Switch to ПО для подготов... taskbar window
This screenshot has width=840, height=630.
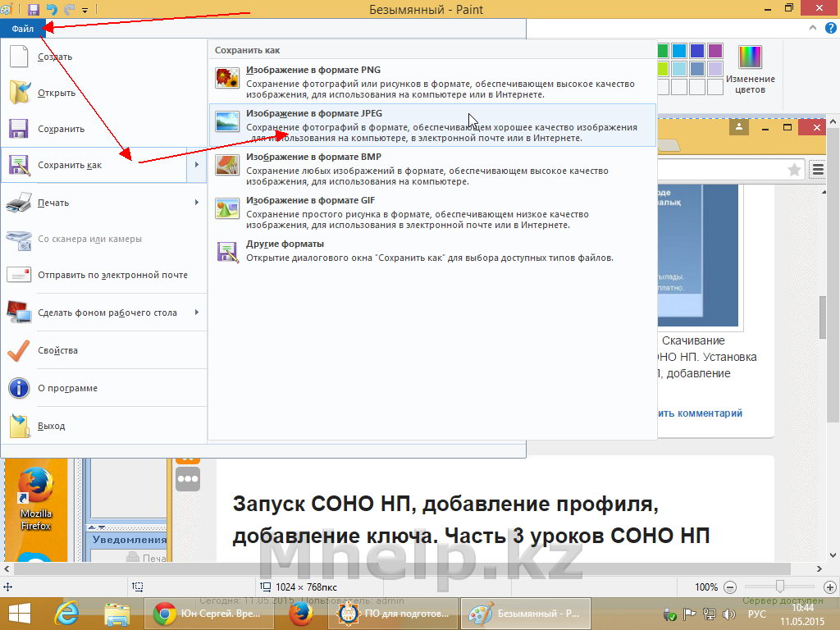pos(394,614)
